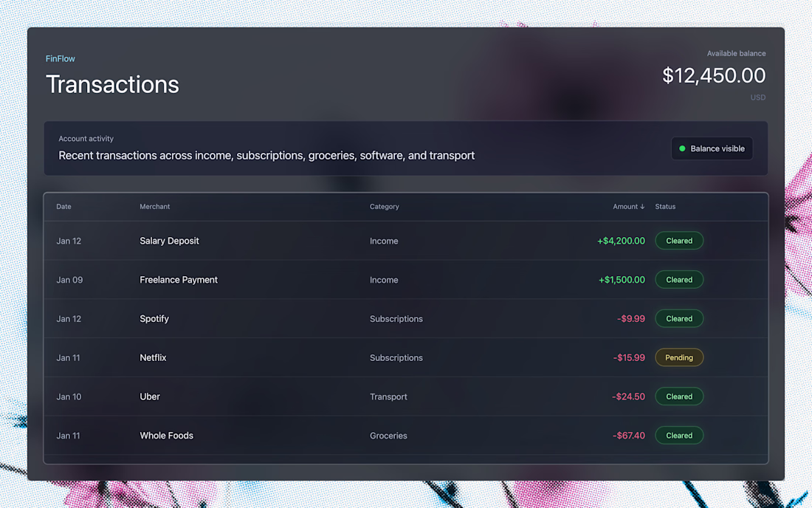Click the +$1,500.00 amount

[x=622, y=280]
